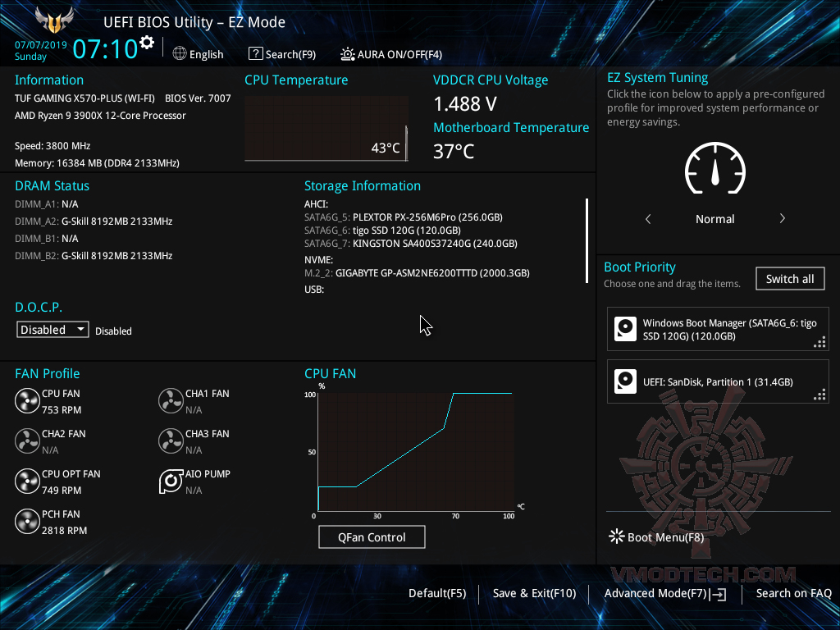Viewport: 840px width, 630px height.
Task: Click the AURA light icon
Action: [x=348, y=54]
